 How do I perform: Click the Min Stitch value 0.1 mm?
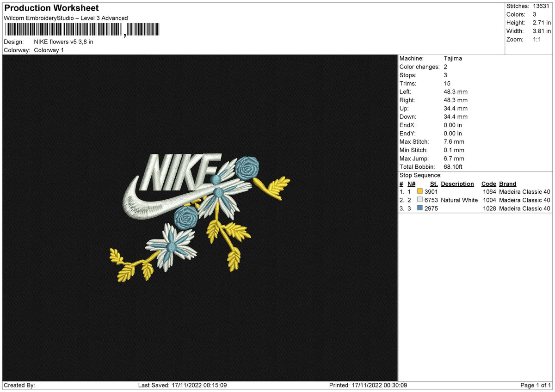click(x=454, y=150)
